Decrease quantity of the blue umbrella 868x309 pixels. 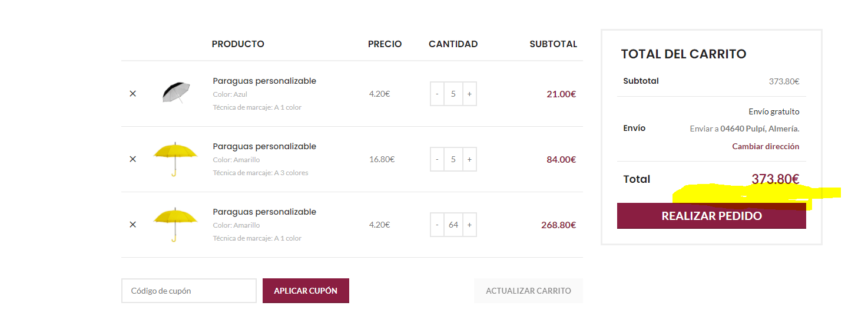(437, 94)
